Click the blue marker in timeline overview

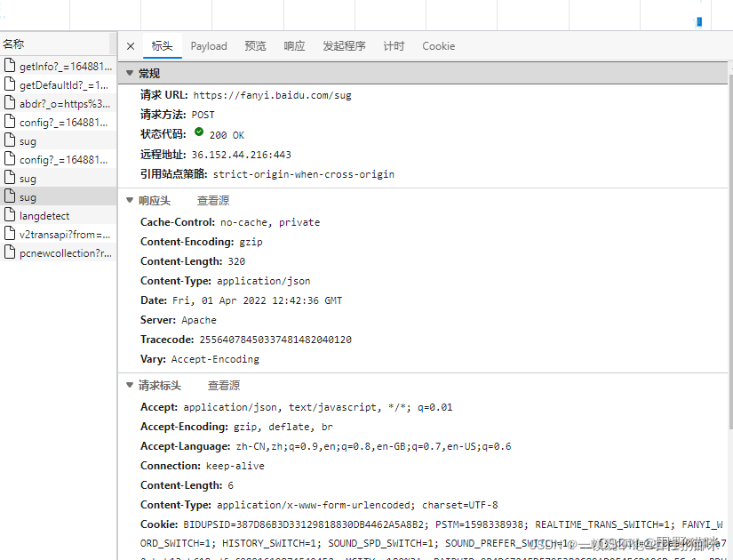click(x=699, y=21)
